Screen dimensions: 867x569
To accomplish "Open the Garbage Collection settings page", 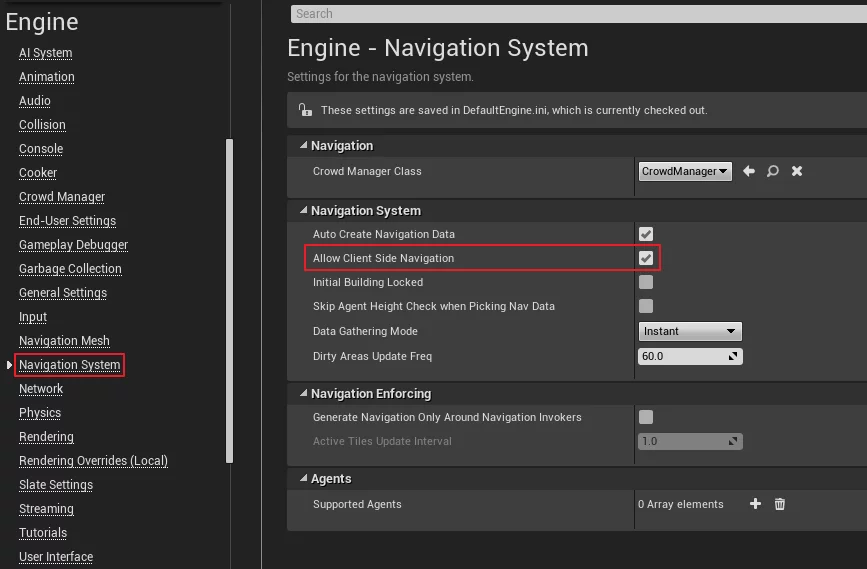I will [70, 269].
